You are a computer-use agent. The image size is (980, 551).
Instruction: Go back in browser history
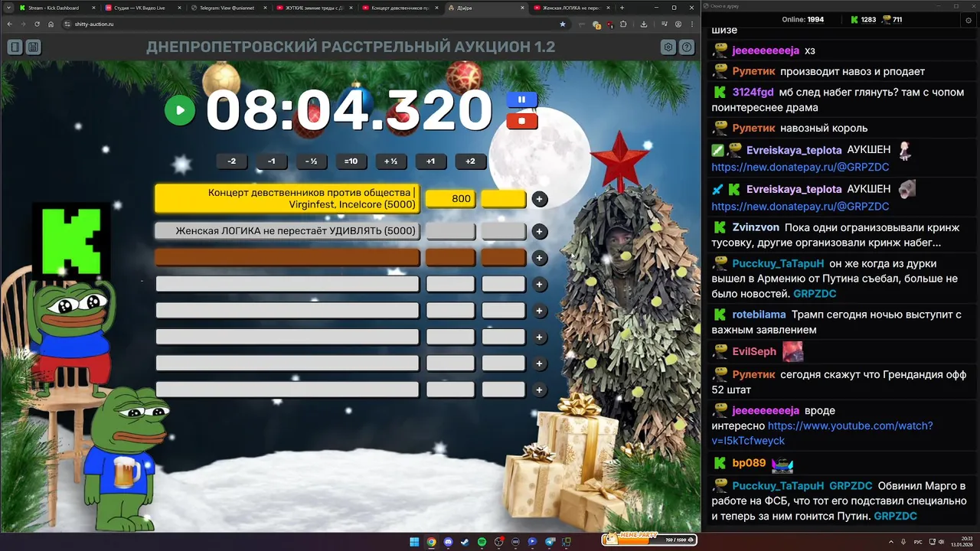pos(10,24)
